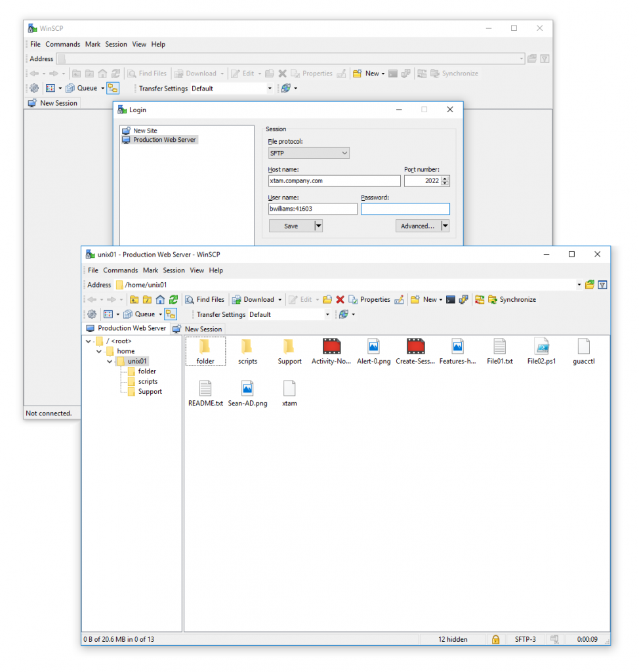Toggle hidden files via the '12 hidden' indicator

pos(453,639)
